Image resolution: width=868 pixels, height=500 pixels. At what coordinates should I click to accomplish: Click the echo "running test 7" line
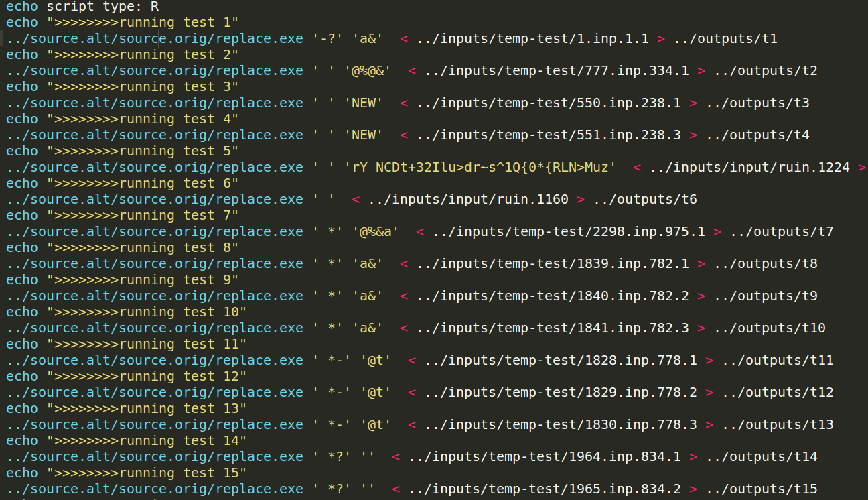(x=123, y=215)
